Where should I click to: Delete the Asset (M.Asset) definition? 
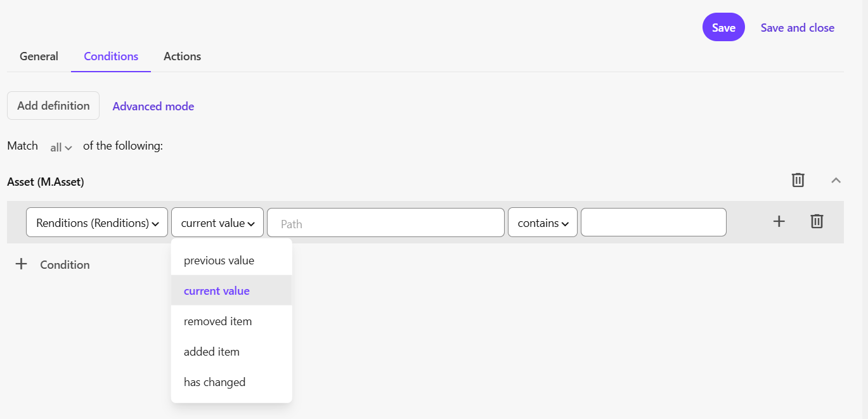point(798,181)
